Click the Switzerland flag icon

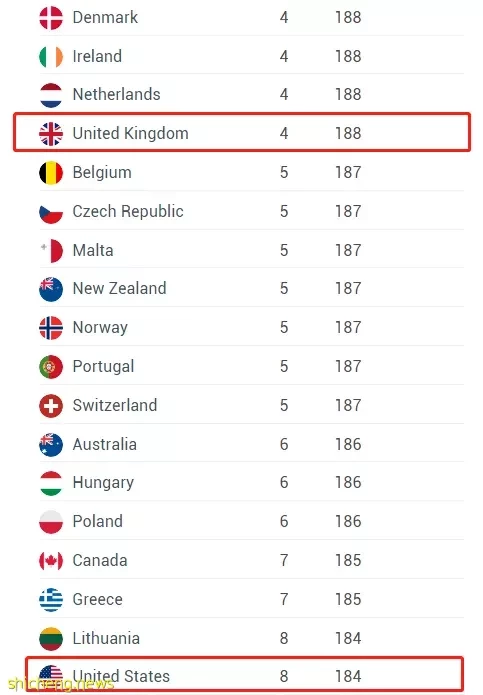tap(51, 406)
